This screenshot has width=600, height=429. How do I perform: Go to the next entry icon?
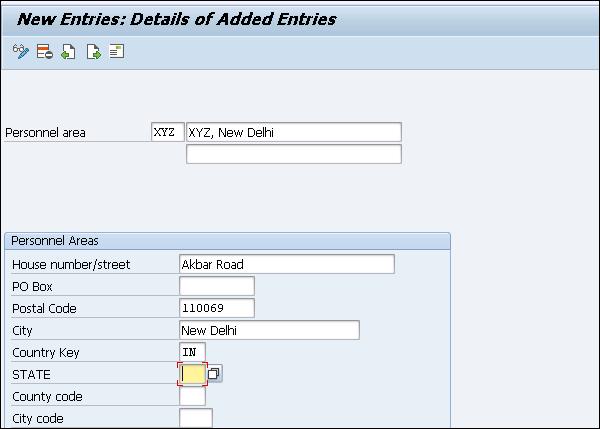(x=93, y=52)
